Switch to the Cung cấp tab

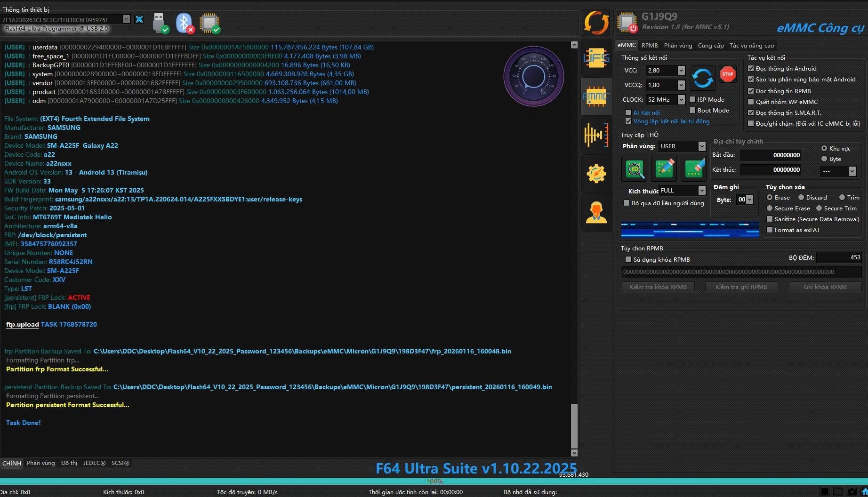click(711, 45)
